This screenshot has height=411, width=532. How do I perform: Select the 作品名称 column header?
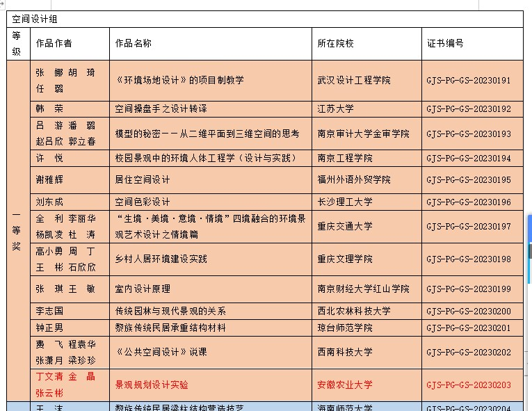tap(133, 43)
